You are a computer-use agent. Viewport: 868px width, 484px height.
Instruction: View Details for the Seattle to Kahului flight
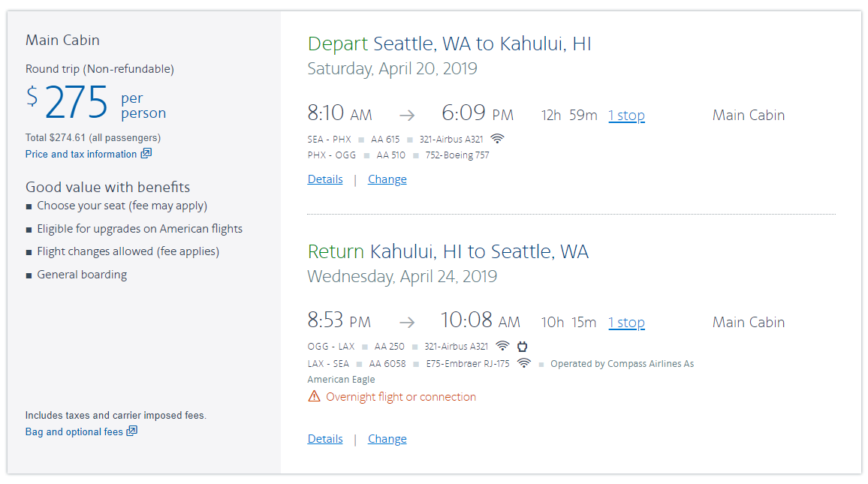tap(325, 179)
